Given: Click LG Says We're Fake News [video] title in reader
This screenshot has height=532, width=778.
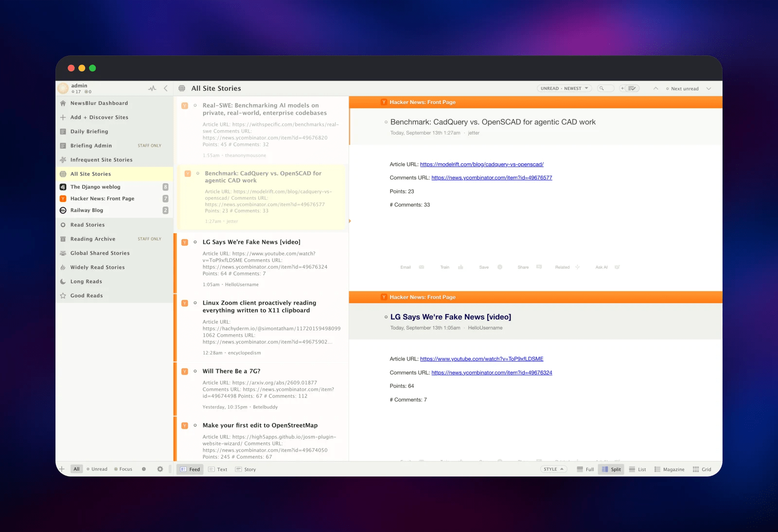Looking at the screenshot, I should (x=451, y=317).
